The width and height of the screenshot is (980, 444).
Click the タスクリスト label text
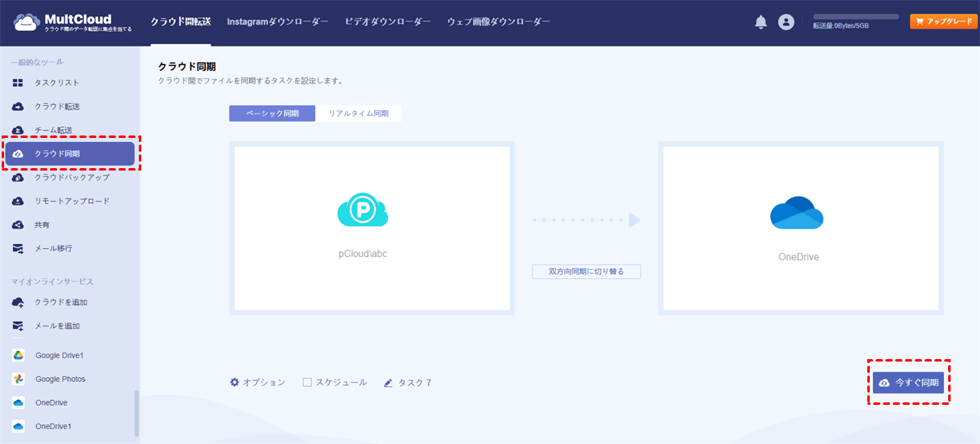click(x=57, y=83)
